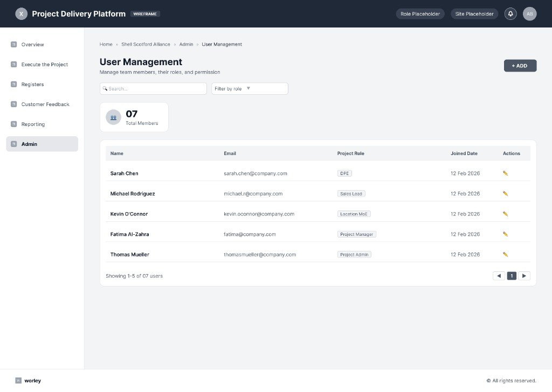The height and width of the screenshot is (392, 552).
Task: Click the Joined Date column header
Action: 464,153
